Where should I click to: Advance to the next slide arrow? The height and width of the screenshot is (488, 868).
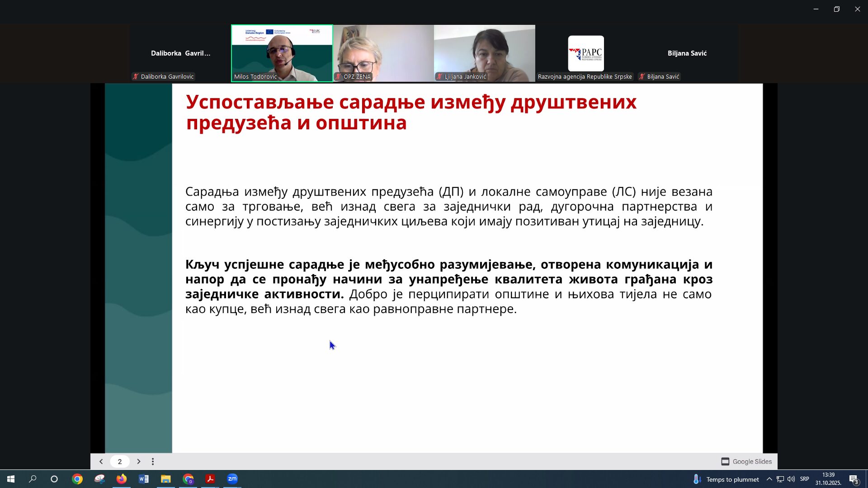tap(139, 461)
